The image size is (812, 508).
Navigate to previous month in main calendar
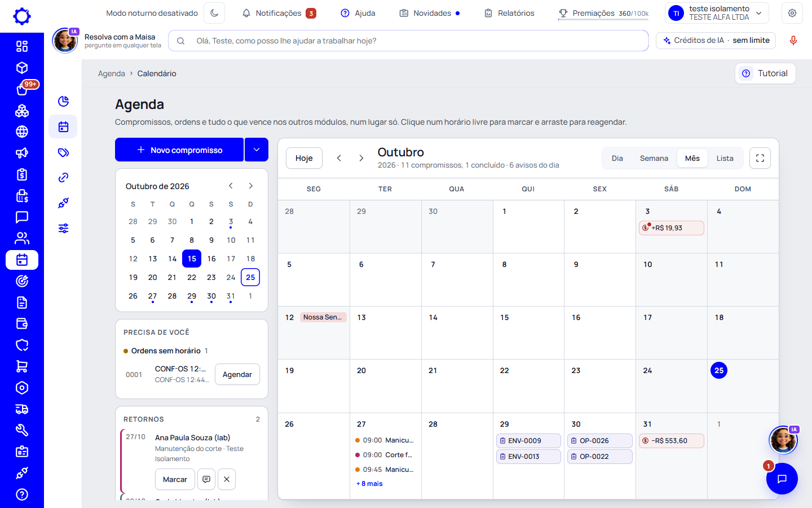[339, 158]
